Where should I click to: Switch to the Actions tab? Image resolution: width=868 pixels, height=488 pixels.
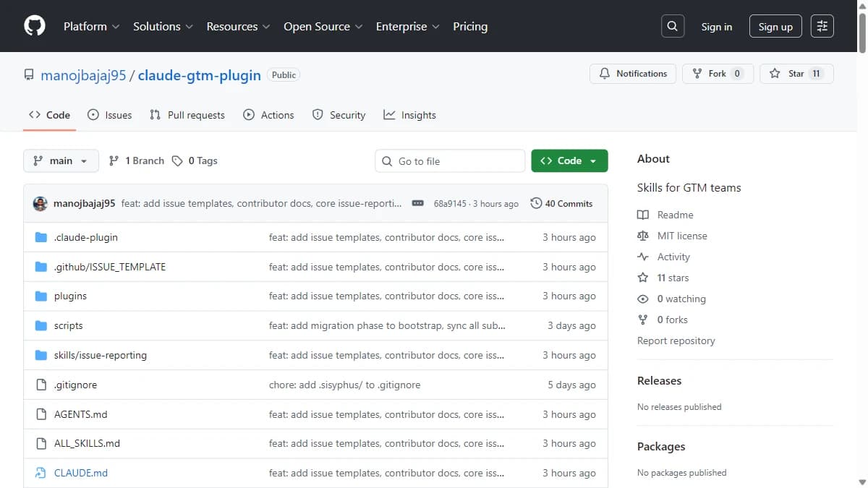(x=269, y=115)
